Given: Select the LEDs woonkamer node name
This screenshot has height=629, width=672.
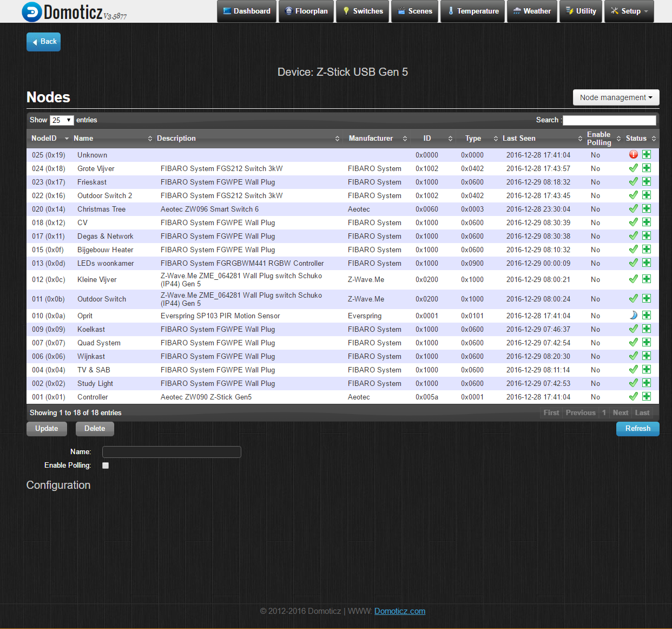Looking at the screenshot, I should [106, 264].
